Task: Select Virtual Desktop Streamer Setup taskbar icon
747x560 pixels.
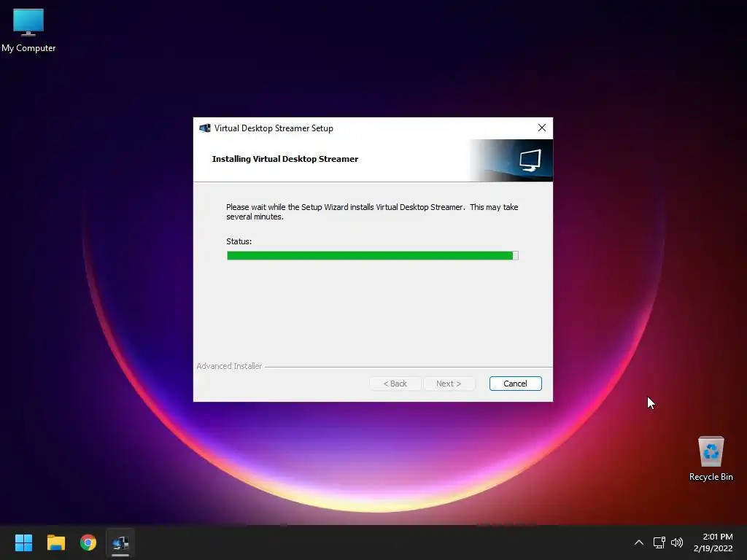Action: 120,542
